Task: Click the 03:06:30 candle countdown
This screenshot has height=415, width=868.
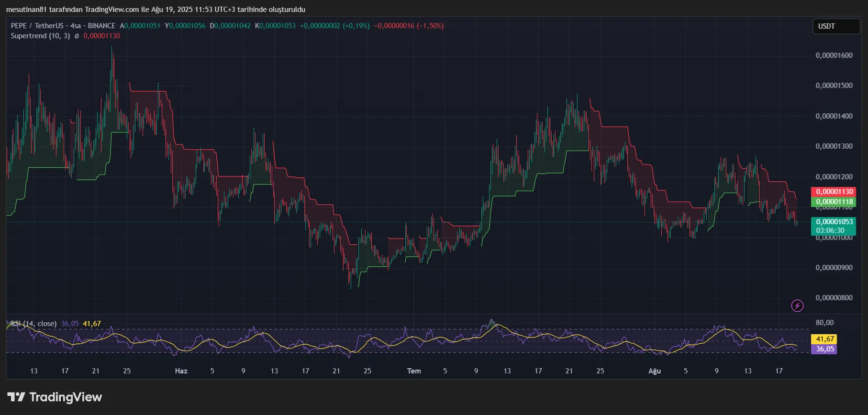Action: [831, 230]
